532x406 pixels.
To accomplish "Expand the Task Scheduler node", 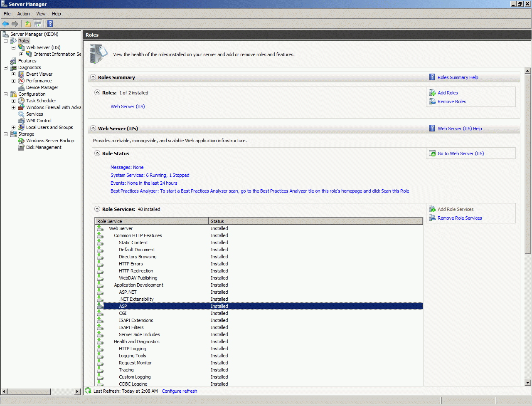I will click(x=13, y=101).
